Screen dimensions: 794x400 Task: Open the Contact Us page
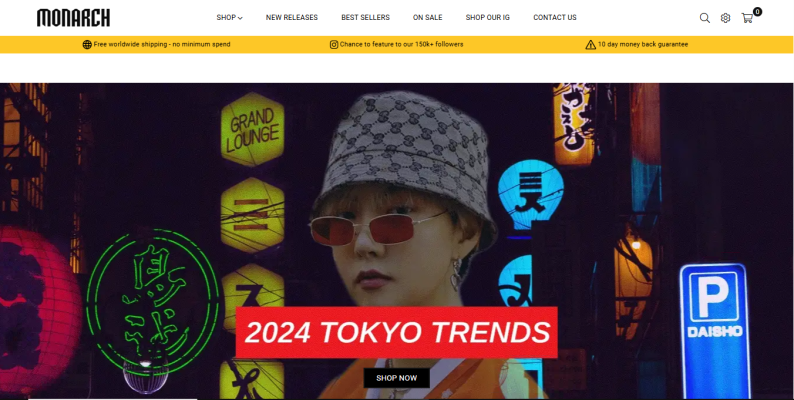tap(554, 18)
